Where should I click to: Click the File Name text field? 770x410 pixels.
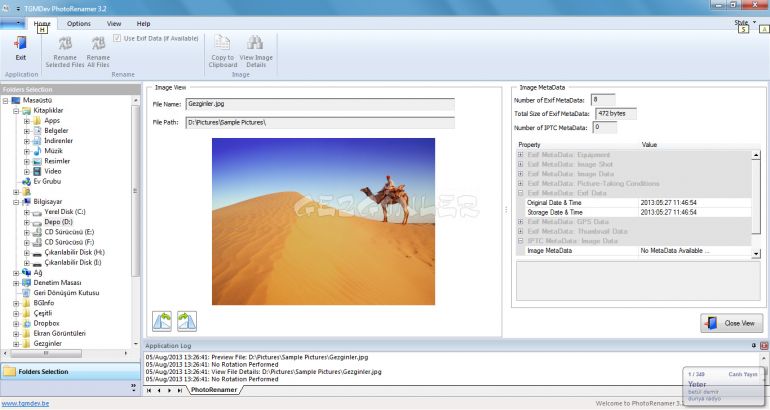(319, 103)
